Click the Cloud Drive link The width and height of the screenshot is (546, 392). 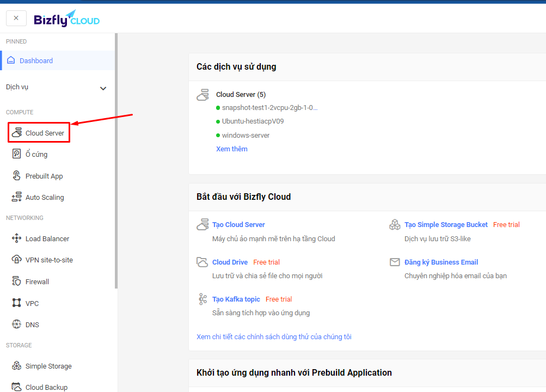[230, 262]
